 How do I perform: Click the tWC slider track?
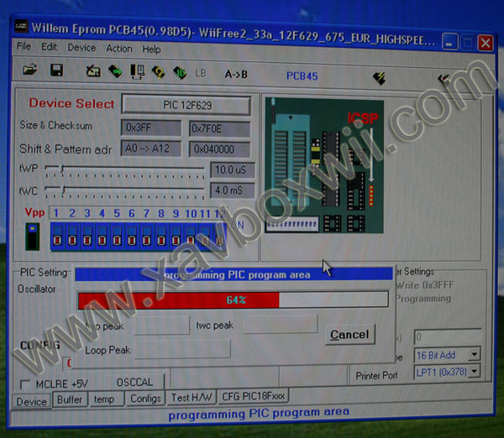click(x=124, y=188)
